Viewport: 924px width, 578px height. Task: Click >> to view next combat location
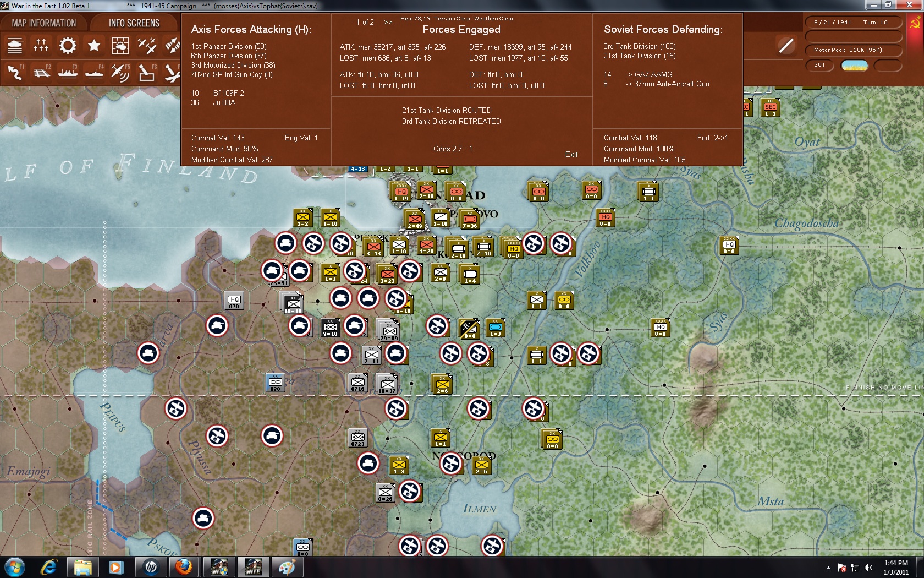pos(389,23)
